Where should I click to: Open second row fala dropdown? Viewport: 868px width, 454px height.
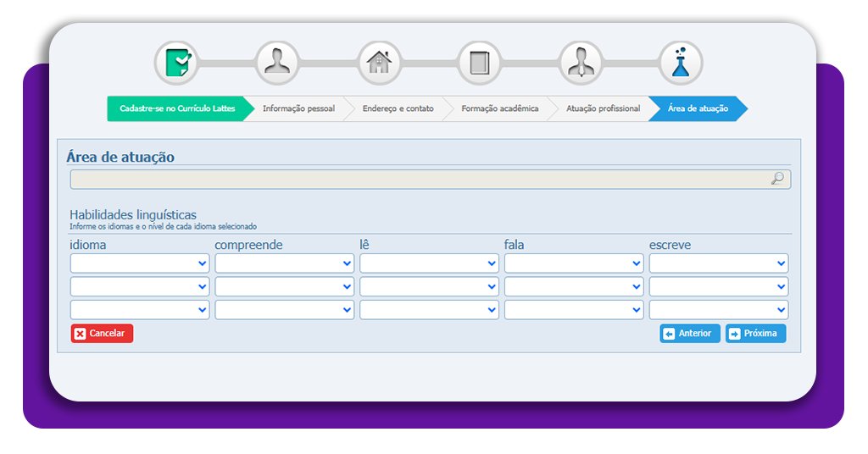point(574,286)
